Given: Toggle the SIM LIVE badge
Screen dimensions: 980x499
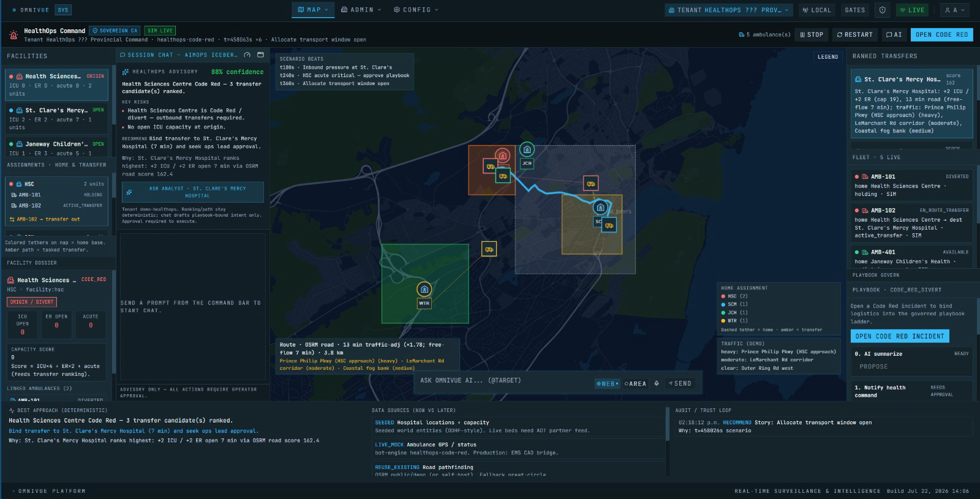Looking at the screenshot, I should pyautogui.click(x=160, y=30).
